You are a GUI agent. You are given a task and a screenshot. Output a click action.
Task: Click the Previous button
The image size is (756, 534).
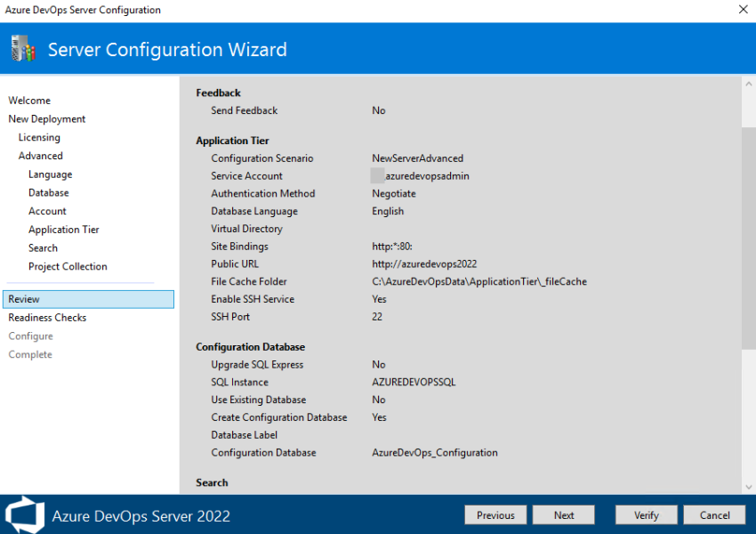pyautogui.click(x=495, y=514)
